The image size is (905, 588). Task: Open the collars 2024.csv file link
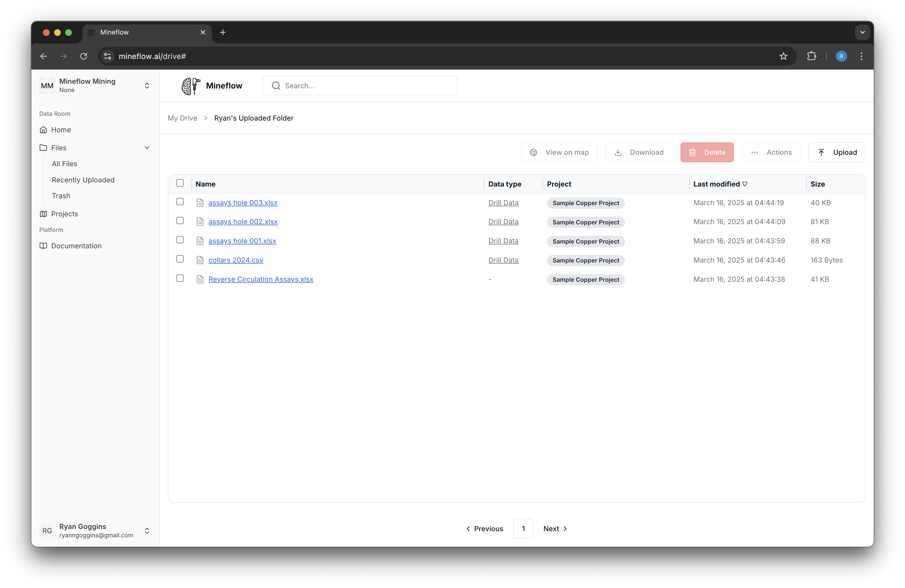(236, 260)
